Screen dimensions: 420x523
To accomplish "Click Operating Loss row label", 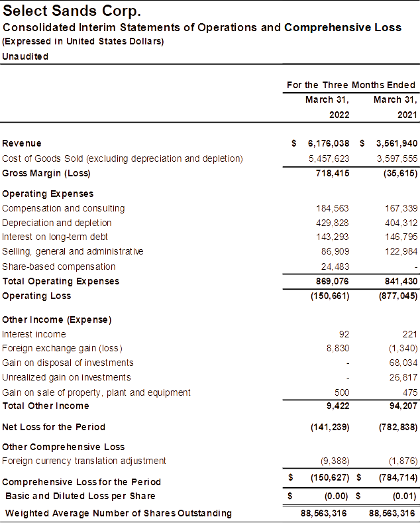I will pos(36,296).
